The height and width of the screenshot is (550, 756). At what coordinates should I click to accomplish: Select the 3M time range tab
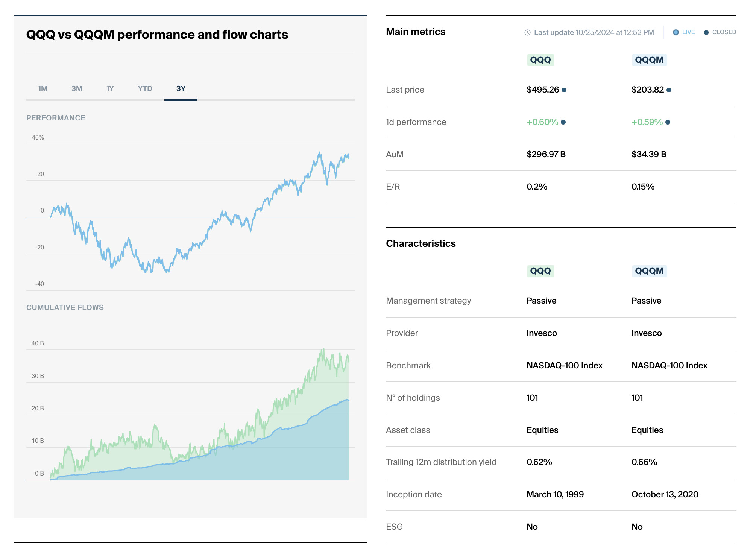click(x=77, y=88)
